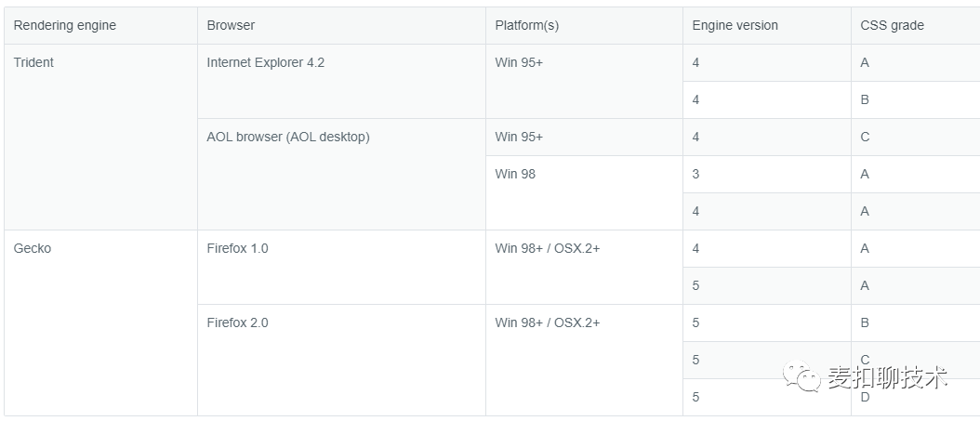
Task: Click the 麦扣聊技术 watermark text
Action: click(888, 377)
